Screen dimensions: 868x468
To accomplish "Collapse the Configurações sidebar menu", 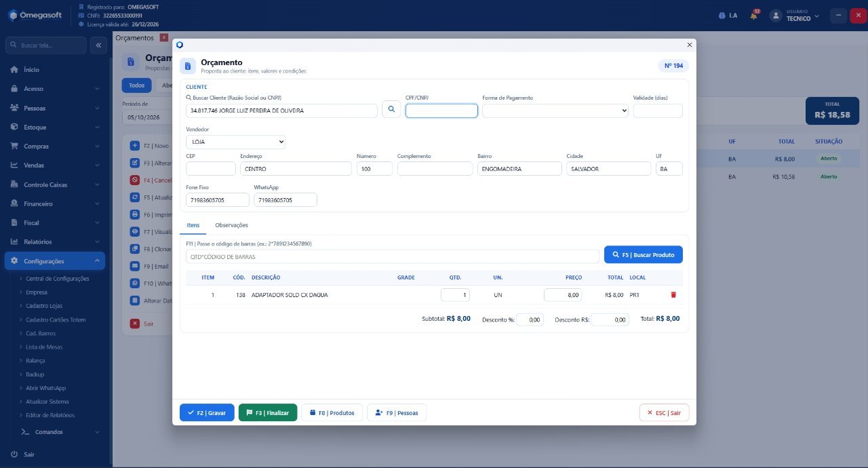I will [56, 261].
